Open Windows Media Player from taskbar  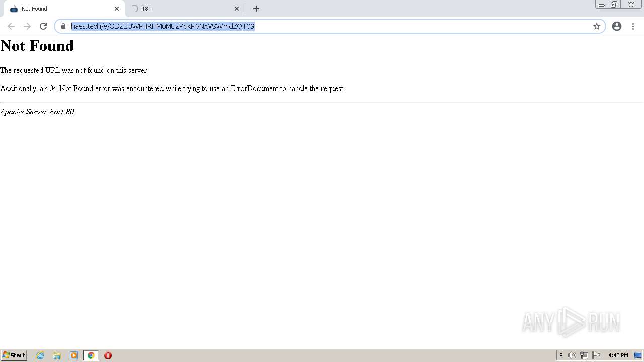(x=74, y=355)
